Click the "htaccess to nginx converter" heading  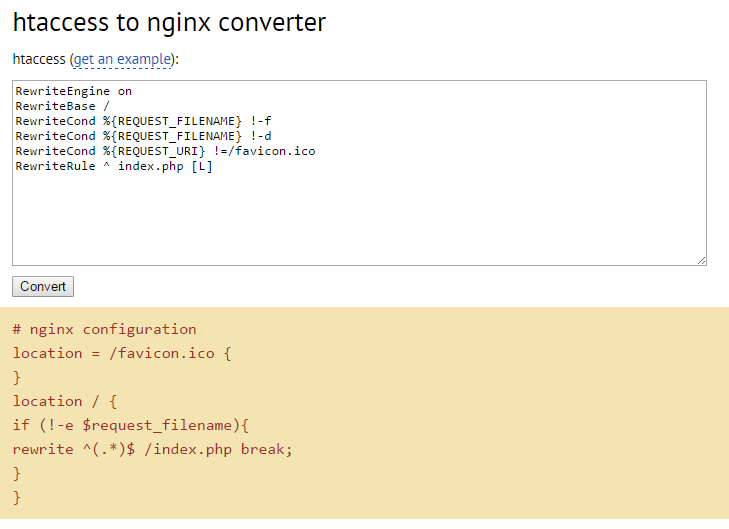169,22
